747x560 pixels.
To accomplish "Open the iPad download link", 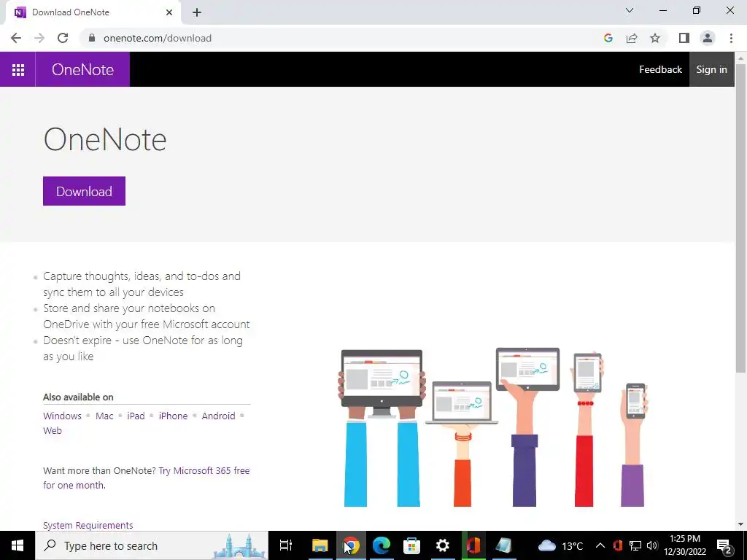I will tap(136, 416).
